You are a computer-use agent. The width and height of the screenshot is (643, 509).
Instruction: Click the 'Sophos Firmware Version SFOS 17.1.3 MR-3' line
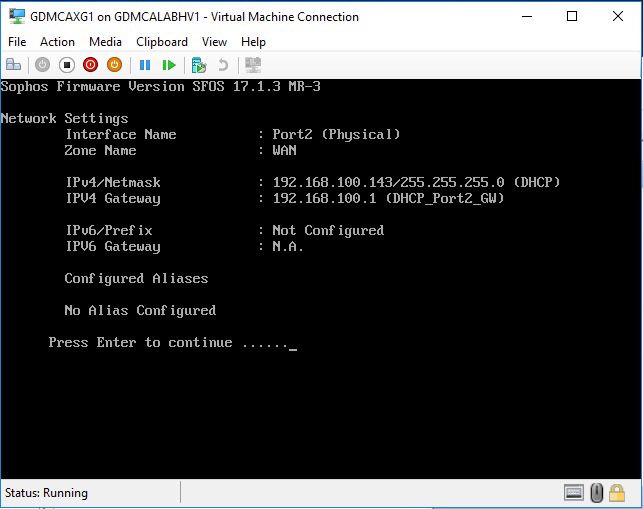pyautogui.click(x=160, y=87)
